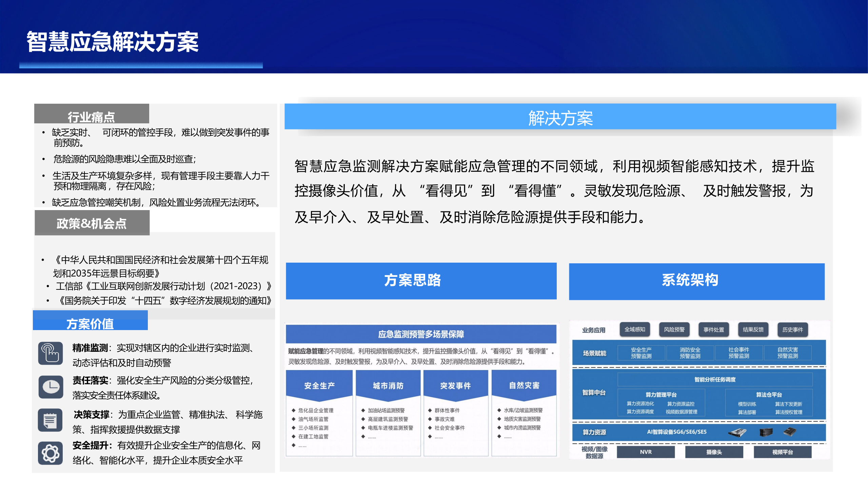Click the 安全生产 scenario column header
This screenshot has width=868, height=488.
[x=319, y=385]
